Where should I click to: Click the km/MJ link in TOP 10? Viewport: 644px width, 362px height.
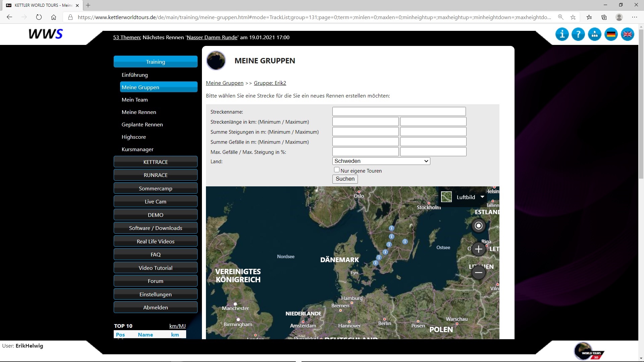coord(177,326)
